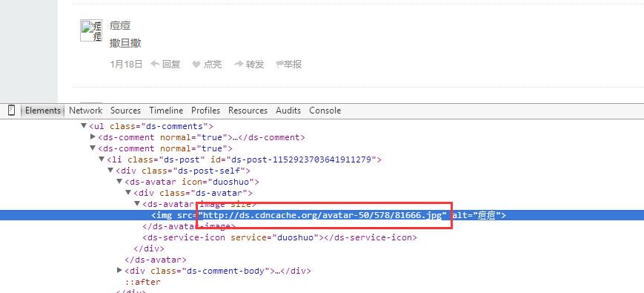Click the reply arrow icon next to 回复
The image size is (644, 293).
click(x=155, y=64)
